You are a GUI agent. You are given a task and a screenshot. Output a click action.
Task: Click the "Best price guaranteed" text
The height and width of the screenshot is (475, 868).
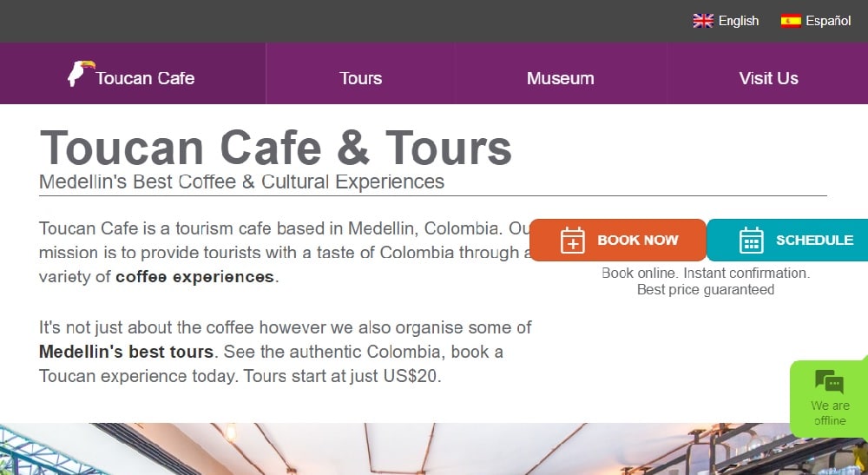click(x=705, y=290)
